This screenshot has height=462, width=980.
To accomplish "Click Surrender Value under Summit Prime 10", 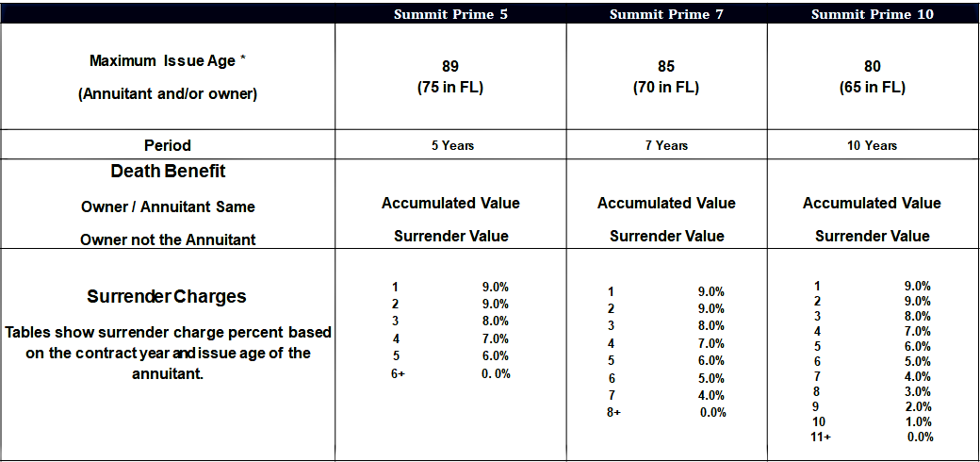I will click(873, 236).
